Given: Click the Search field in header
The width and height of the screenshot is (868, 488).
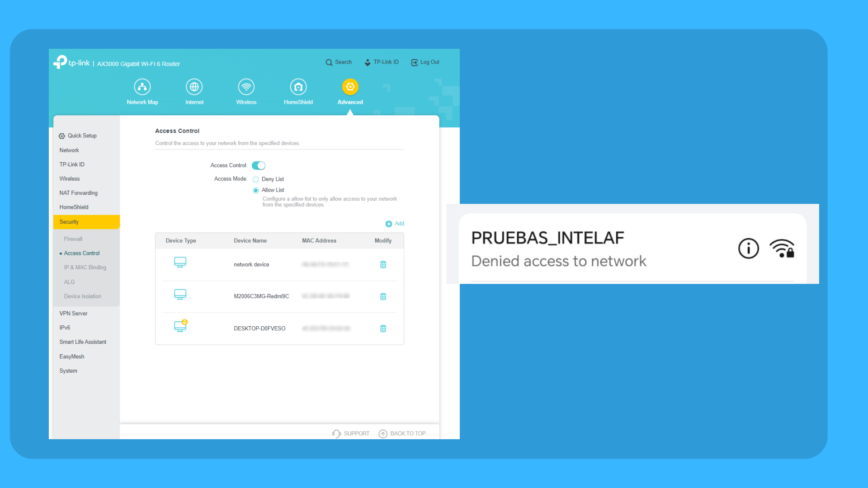Looking at the screenshot, I should tap(339, 62).
